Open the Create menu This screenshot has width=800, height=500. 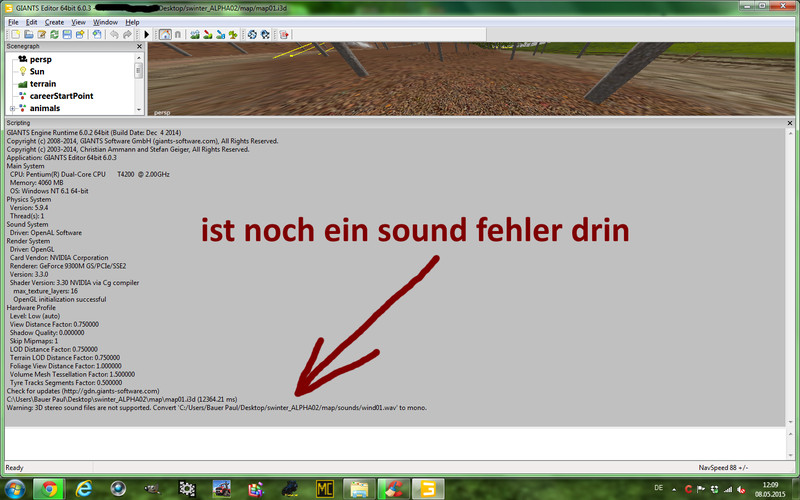click(x=54, y=21)
